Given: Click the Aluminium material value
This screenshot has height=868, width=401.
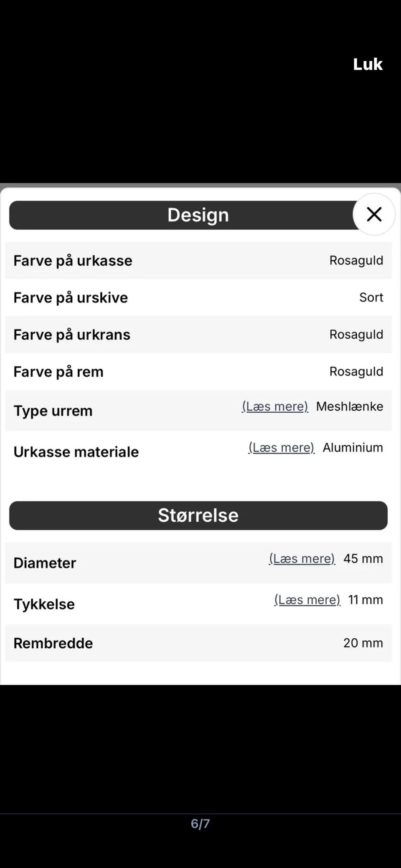Looking at the screenshot, I should tap(353, 447).
